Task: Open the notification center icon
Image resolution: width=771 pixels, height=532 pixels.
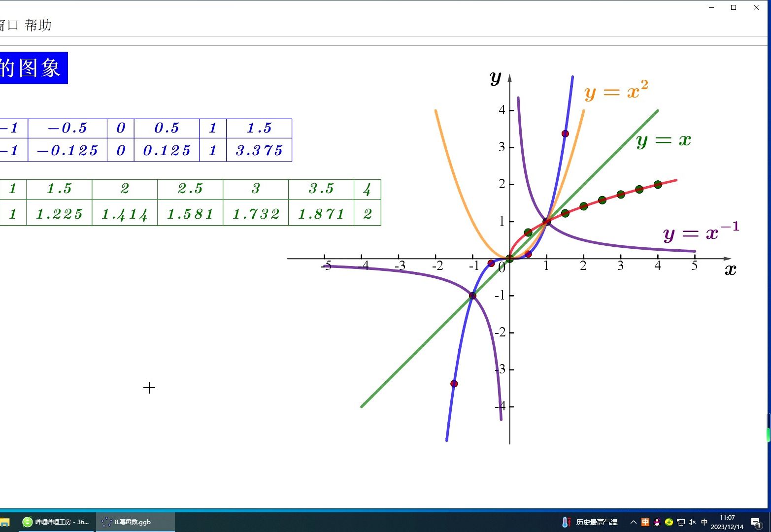Action: (x=756, y=522)
